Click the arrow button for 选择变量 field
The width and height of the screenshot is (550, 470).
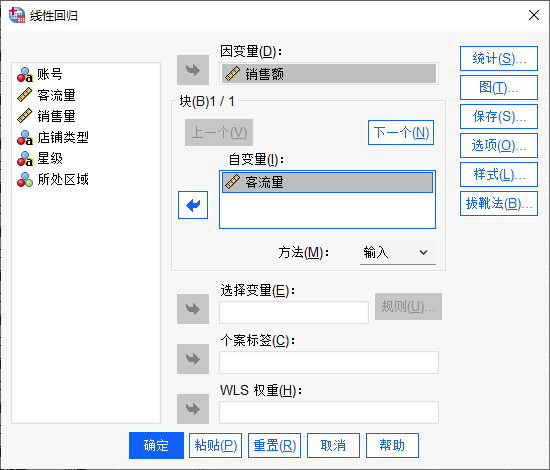coord(193,309)
